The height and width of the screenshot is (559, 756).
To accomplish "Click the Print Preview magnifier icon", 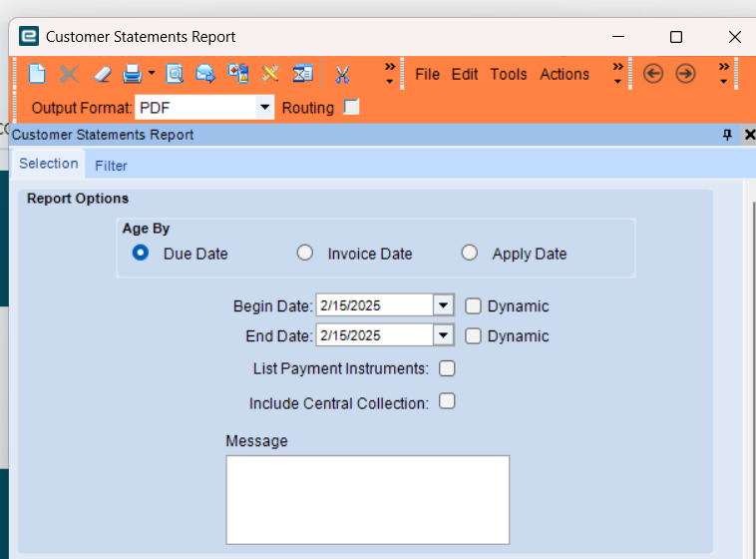I will pos(175,74).
